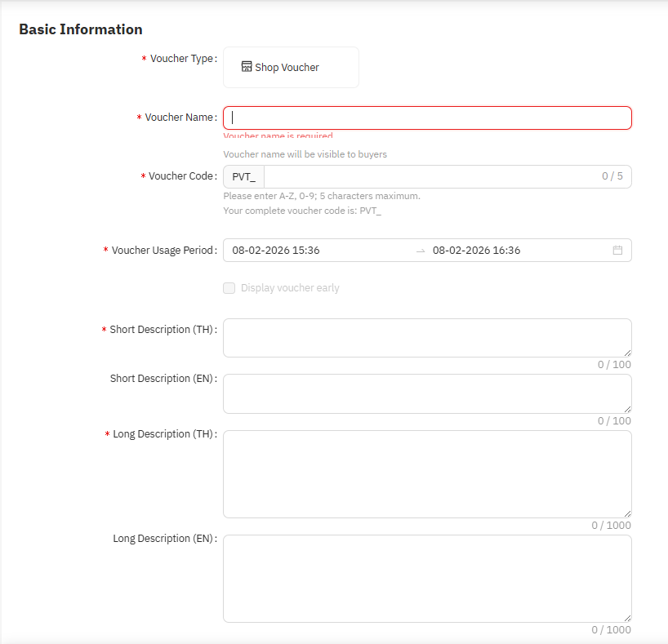Click the PVT_ prefix of voucher code
Screen dimensions: 668x644
point(243,177)
